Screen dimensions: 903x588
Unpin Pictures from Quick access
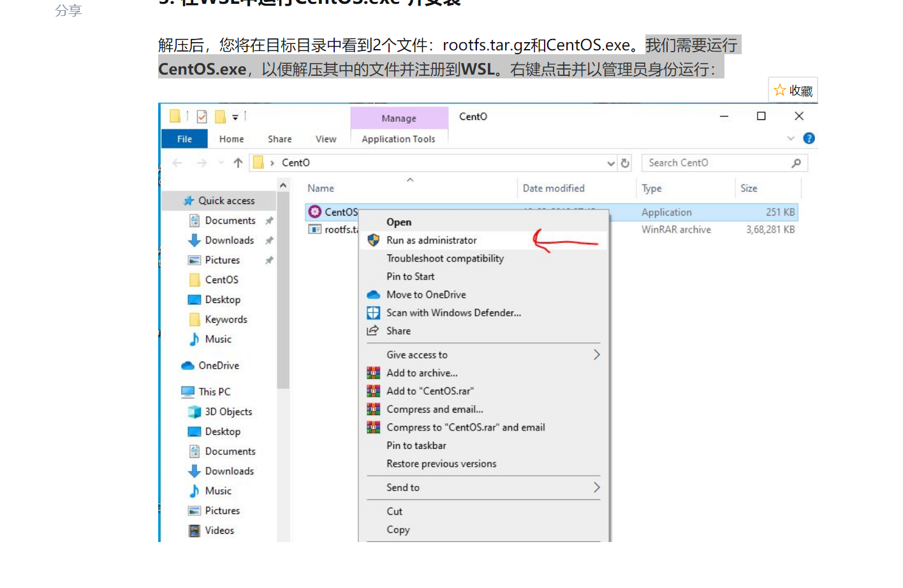click(x=268, y=260)
